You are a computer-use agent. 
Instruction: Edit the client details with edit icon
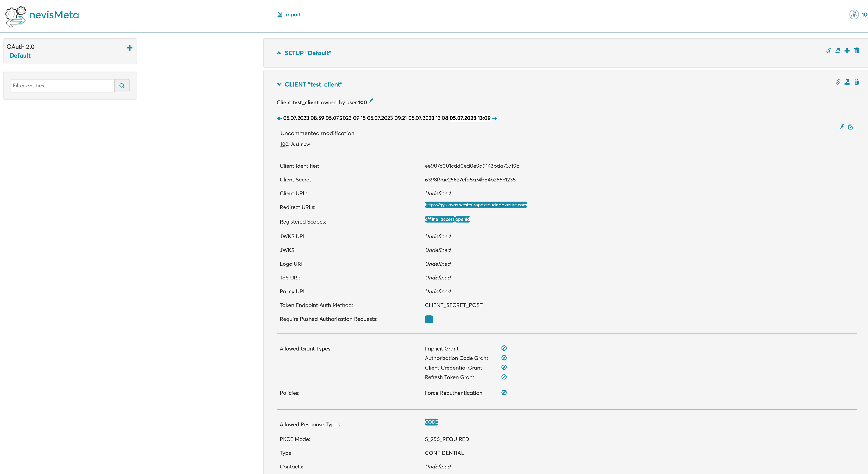(x=850, y=127)
